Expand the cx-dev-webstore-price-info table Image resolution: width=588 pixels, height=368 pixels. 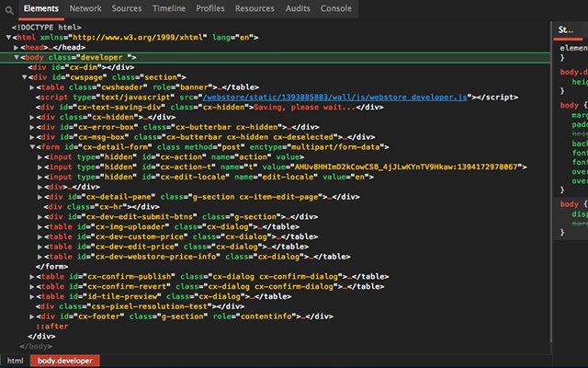pos(40,257)
